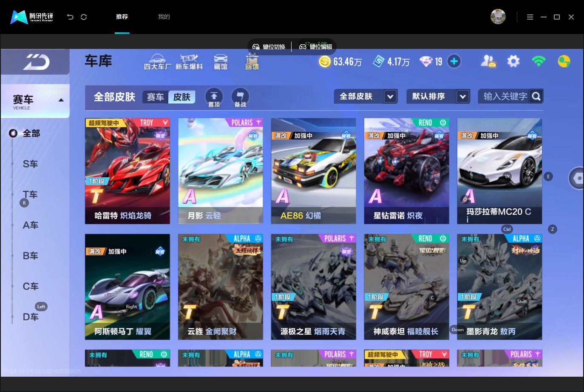
Task: Switch to the 我的 tab
Action: [x=164, y=17]
